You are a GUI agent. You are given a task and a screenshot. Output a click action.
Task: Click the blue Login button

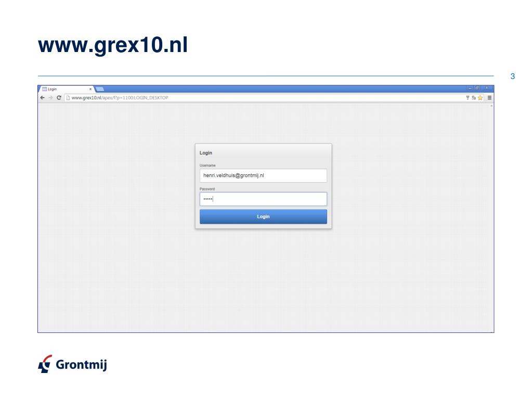(263, 216)
